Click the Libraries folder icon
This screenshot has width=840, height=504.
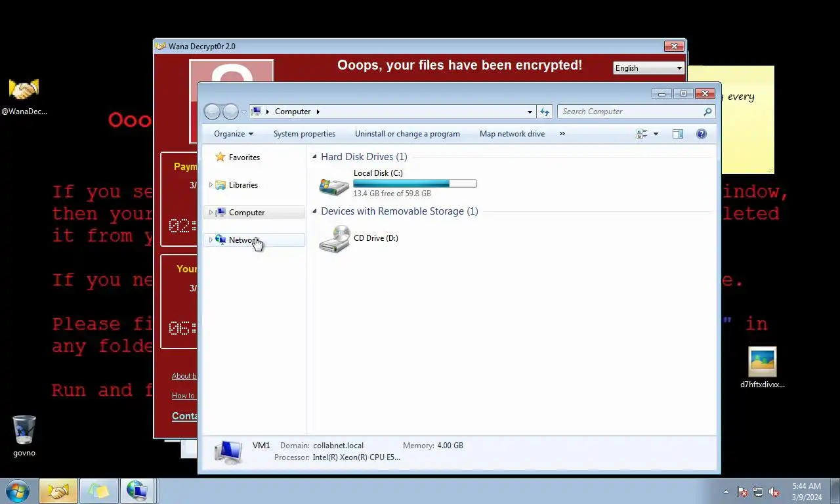click(220, 185)
